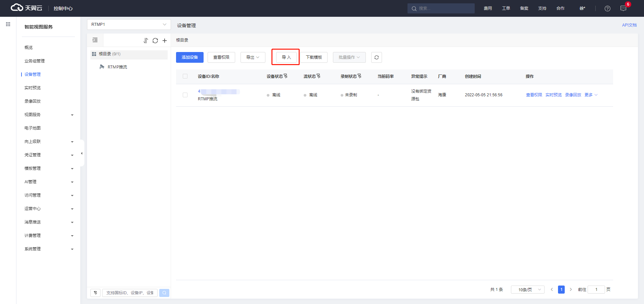The width and height of the screenshot is (644, 304).
Task: Open the app grid menu icon
Action: point(8,24)
